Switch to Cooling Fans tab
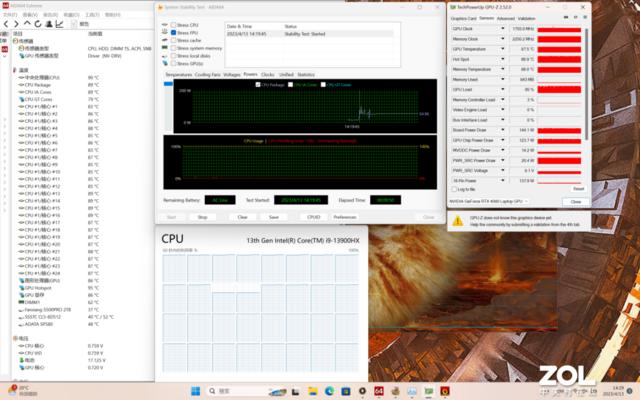Viewport: 640px width, 400px height. pos(207,75)
